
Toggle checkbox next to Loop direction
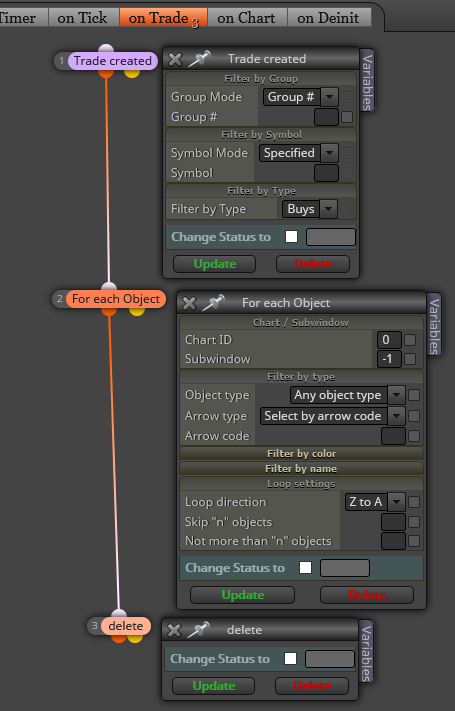pos(414,502)
